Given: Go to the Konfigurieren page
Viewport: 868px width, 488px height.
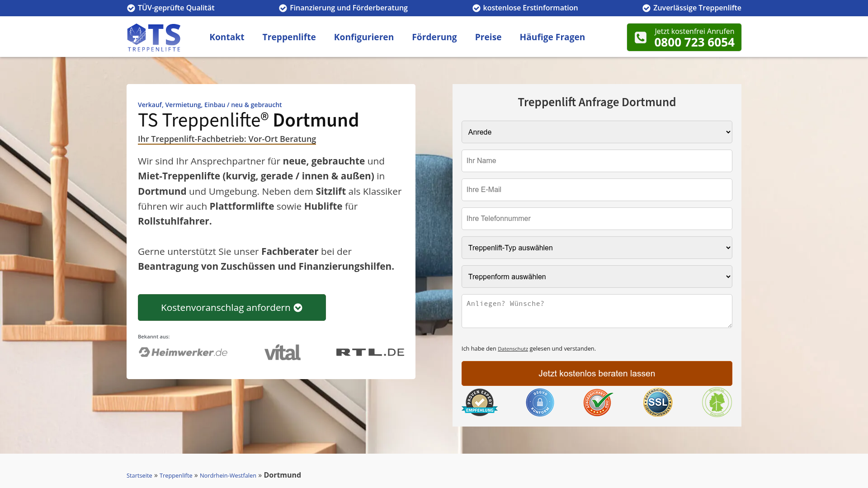Looking at the screenshot, I should point(364,37).
